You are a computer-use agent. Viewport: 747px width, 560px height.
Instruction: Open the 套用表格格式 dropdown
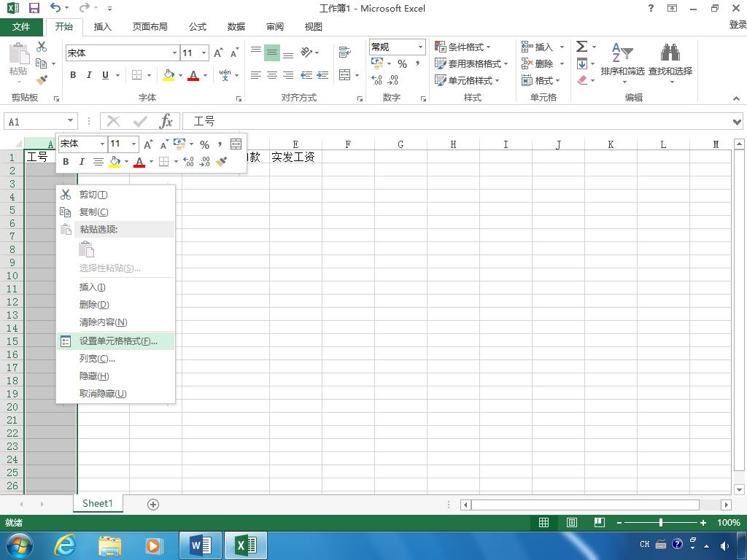point(472,63)
